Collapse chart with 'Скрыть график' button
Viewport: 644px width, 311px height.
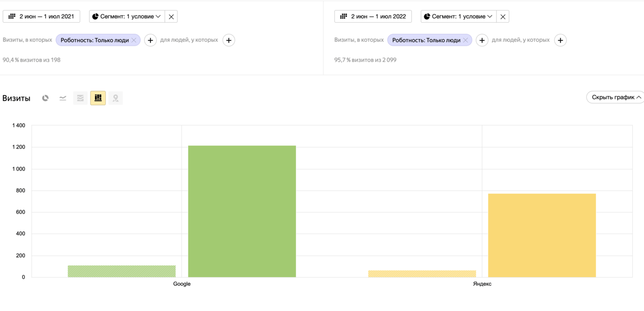coord(616,97)
